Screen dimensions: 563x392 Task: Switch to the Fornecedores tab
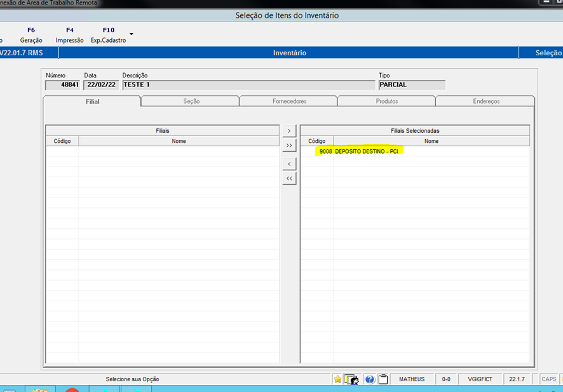[x=289, y=101]
